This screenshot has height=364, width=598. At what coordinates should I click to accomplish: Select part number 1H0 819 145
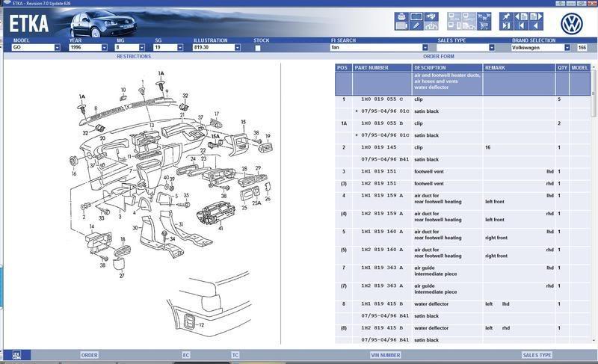[379, 147]
